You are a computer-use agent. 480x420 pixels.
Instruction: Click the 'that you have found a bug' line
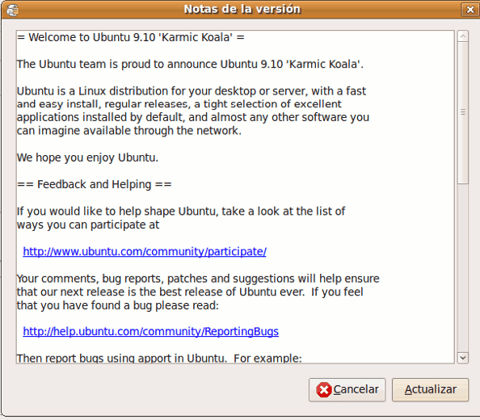(118, 305)
